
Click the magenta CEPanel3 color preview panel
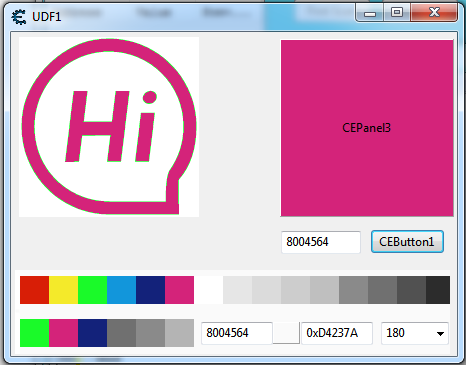point(367,128)
